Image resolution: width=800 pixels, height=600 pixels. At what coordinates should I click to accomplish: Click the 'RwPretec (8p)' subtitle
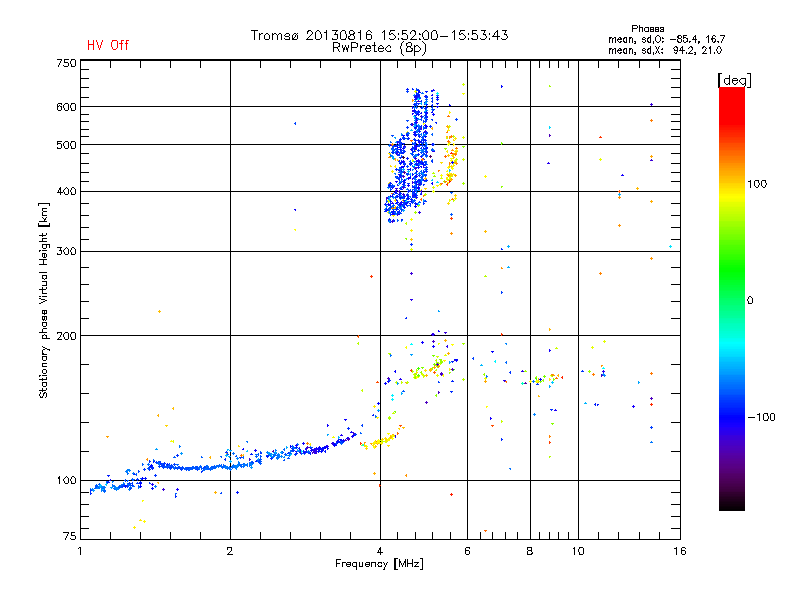tap(379, 48)
